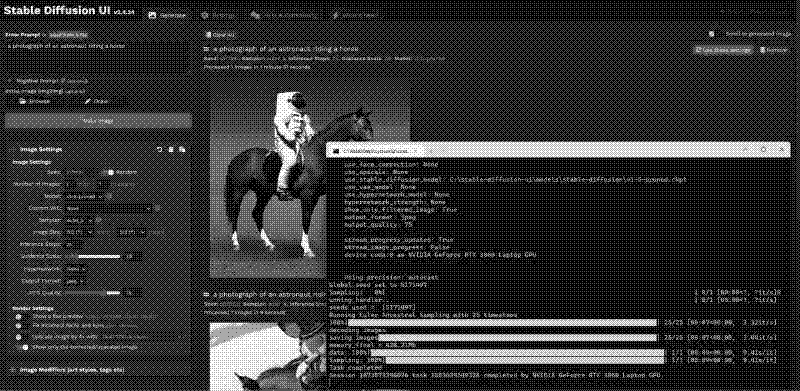The image size is (800, 391).
Task: Collapse the second astronaut task via its handle icon
Action: coord(207,295)
